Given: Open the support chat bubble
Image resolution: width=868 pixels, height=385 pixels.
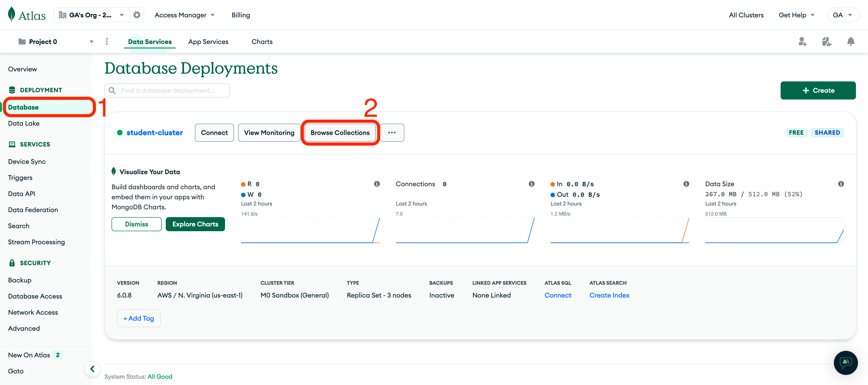Looking at the screenshot, I should point(845,362).
